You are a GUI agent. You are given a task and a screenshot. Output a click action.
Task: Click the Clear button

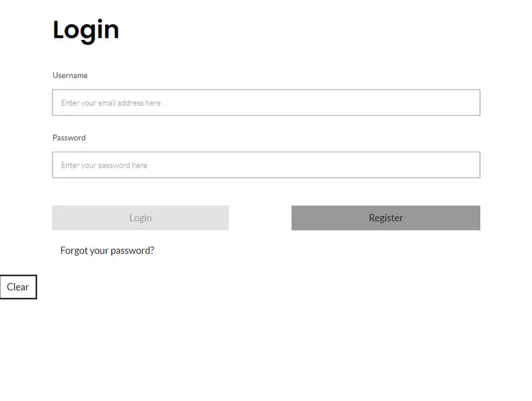pyautogui.click(x=18, y=287)
